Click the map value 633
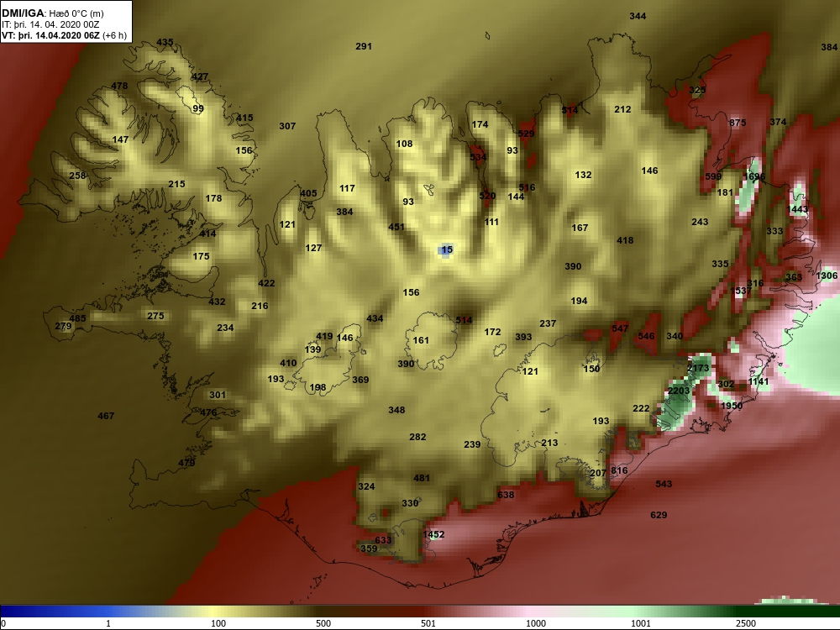Viewport: 840px width, 630px height. pos(383,540)
